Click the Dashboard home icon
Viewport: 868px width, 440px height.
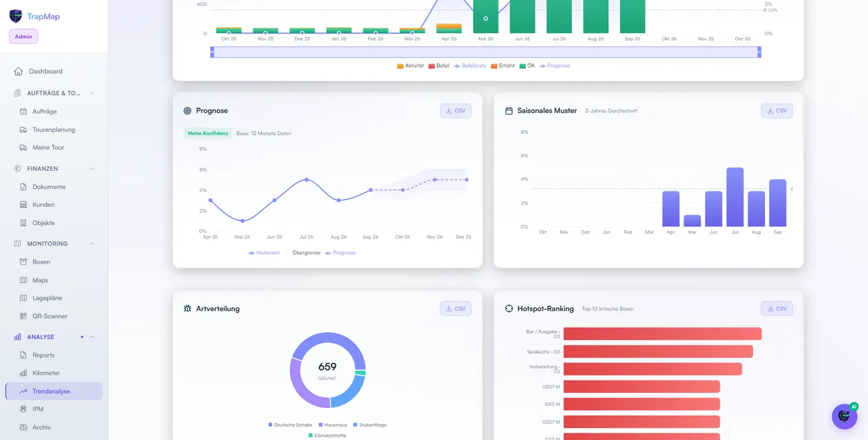pos(19,71)
